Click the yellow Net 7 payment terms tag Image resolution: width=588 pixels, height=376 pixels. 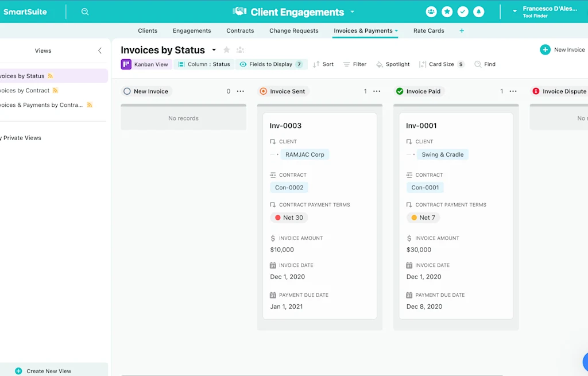(423, 218)
